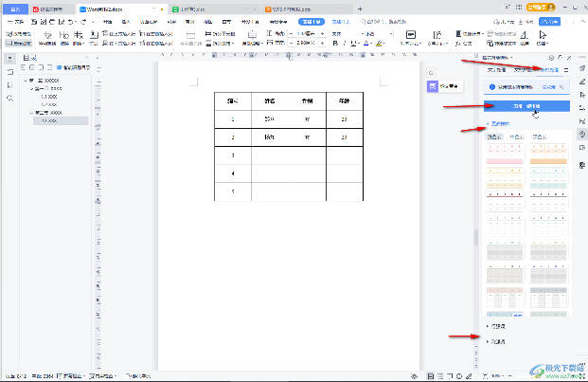The width and height of the screenshot is (588, 382).
Task: Click the floating table tool icon beside page
Action: [433, 86]
